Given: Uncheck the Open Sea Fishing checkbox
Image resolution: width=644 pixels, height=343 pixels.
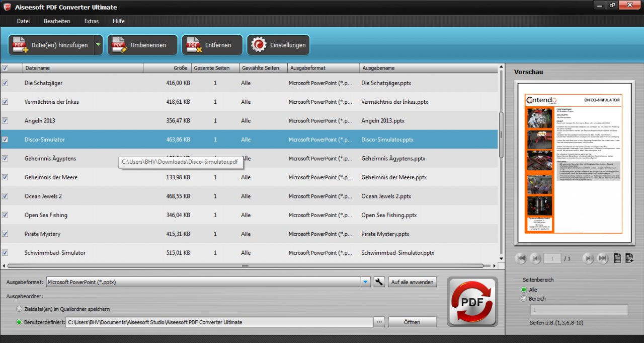Looking at the screenshot, I should [5, 215].
